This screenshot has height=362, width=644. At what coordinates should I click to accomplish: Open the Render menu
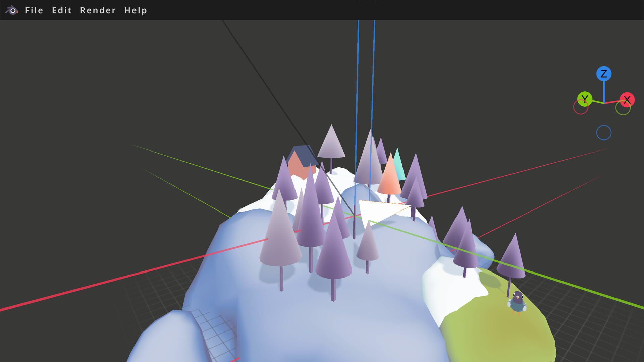tap(98, 10)
